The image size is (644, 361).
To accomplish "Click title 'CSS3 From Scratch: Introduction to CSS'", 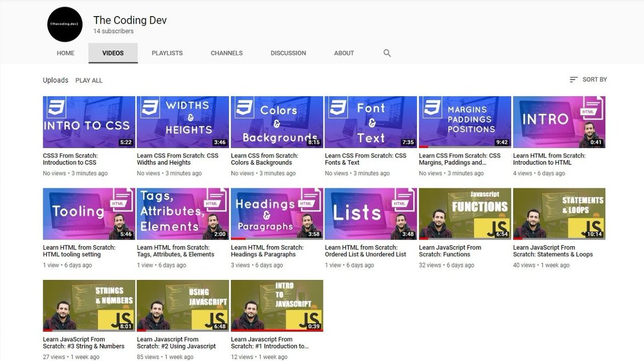I will (70, 159).
